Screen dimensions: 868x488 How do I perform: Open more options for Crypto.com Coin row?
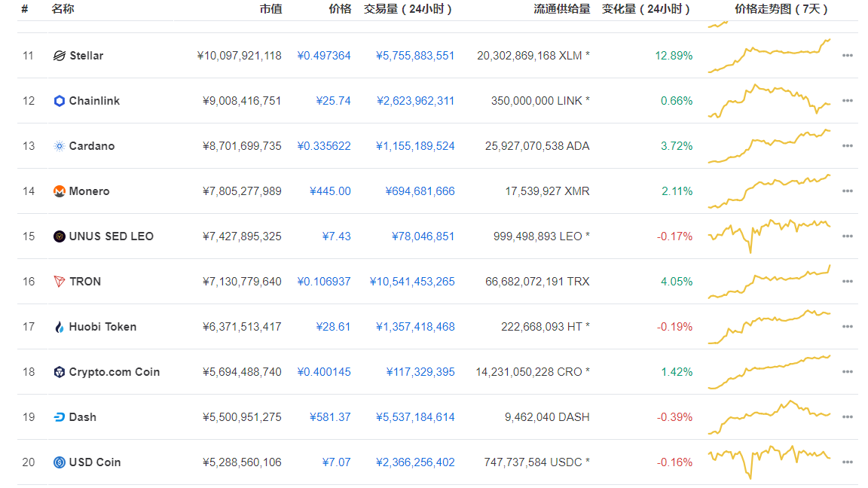(847, 372)
